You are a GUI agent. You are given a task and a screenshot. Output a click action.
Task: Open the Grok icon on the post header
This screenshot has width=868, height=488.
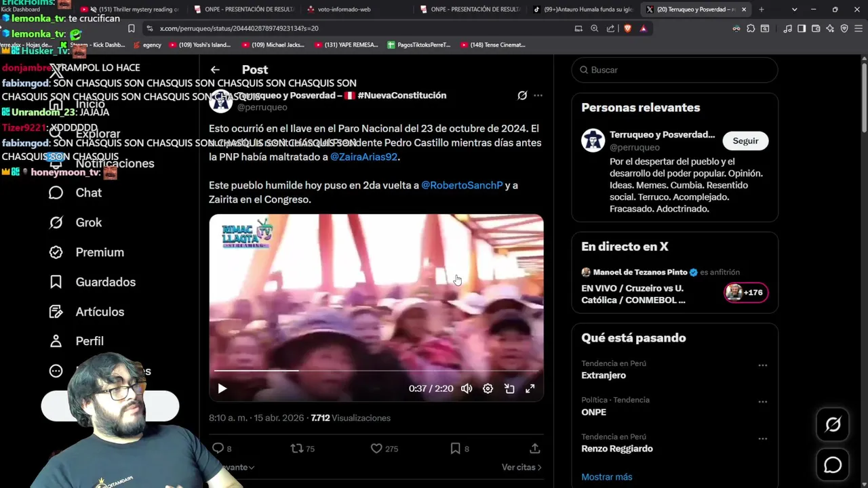(x=522, y=96)
